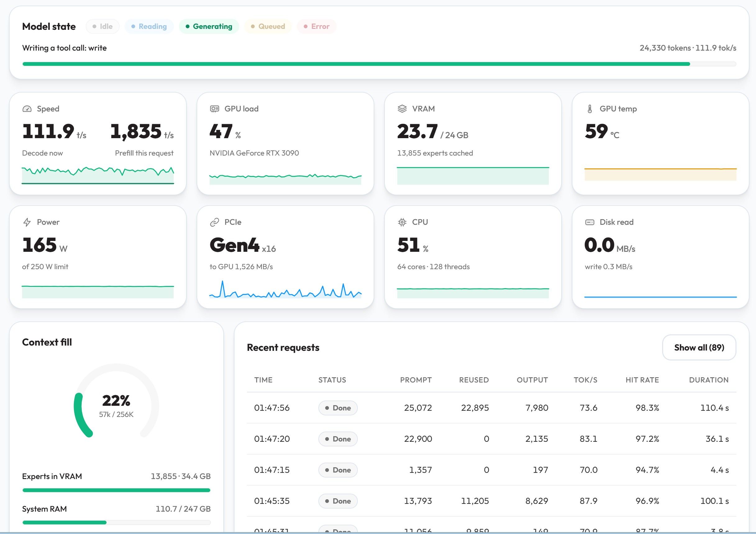Click 'NVIDIA GeForce RTX 3090' label
Viewport: 756px width, 534px height.
[x=254, y=153]
